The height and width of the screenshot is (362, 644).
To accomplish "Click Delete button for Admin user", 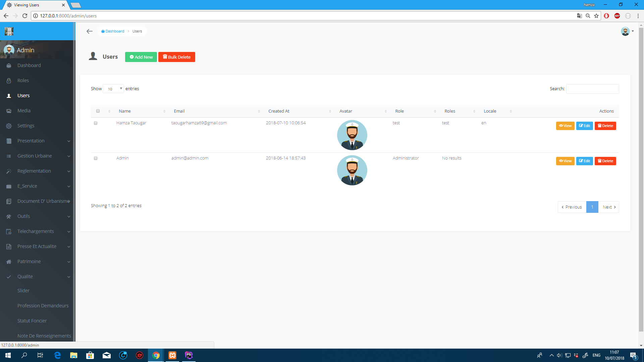I will (x=605, y=161).
